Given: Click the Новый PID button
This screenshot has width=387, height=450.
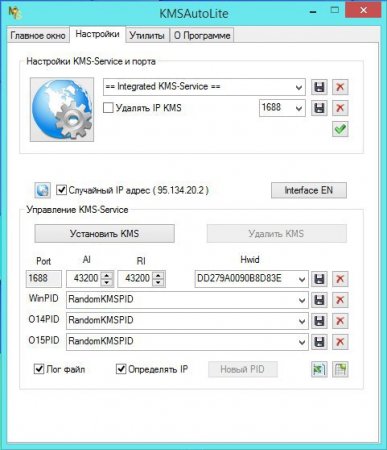Looking at the screenshot, I should click(x=243, y=369).
